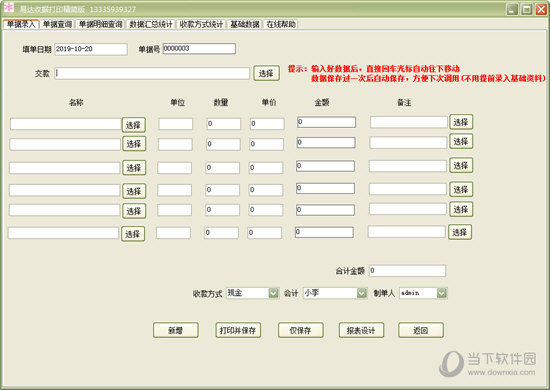This screenshot has width=550, height=390.
Task: Close the 易达收据打印 window
Action: click(541, 9)
